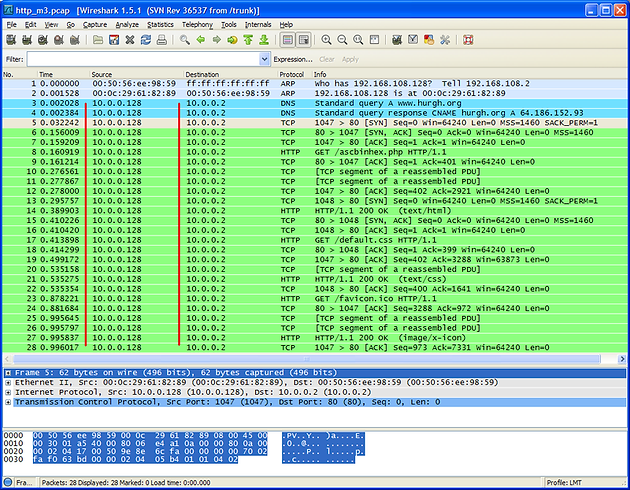630x490 pixels.
Task: Expand the Ethernet II tree node
Action: 8,382
